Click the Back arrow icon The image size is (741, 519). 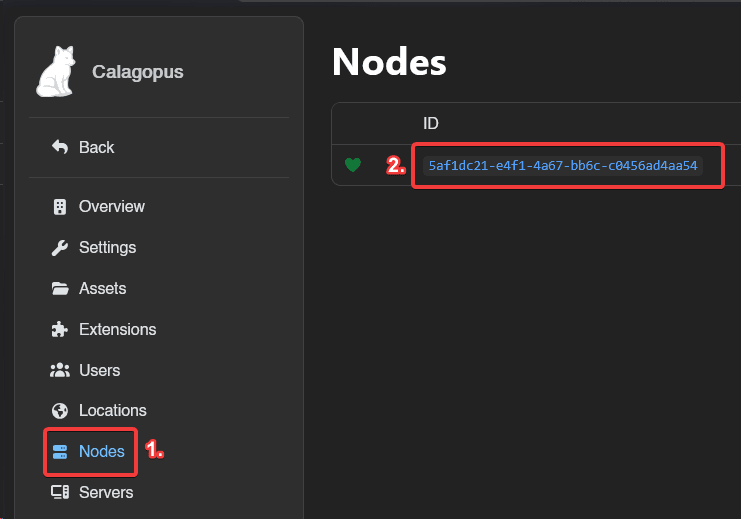pyautogui.click(x=59, y=147)
